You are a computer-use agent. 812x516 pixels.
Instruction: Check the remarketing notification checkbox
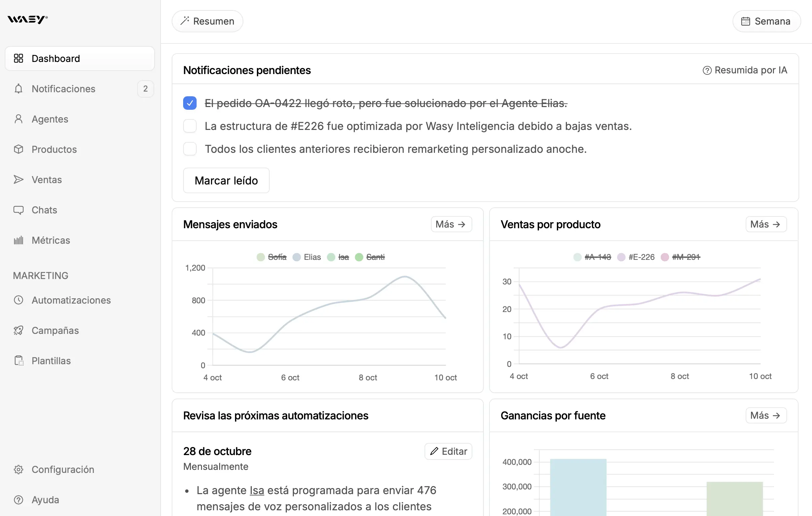tap(190, 148)
